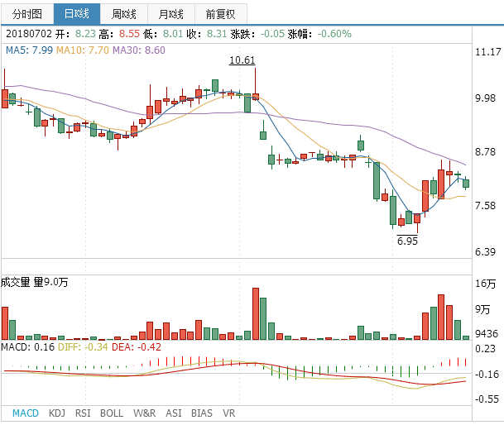Click the MA10: 7.70 legend

[x=83, y=50]
